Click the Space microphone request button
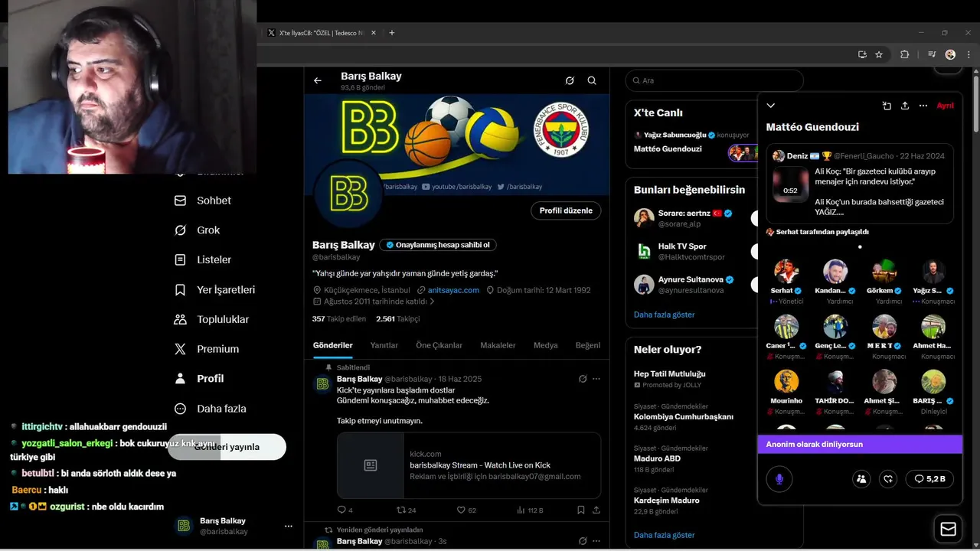 click(x=779, y=479)
